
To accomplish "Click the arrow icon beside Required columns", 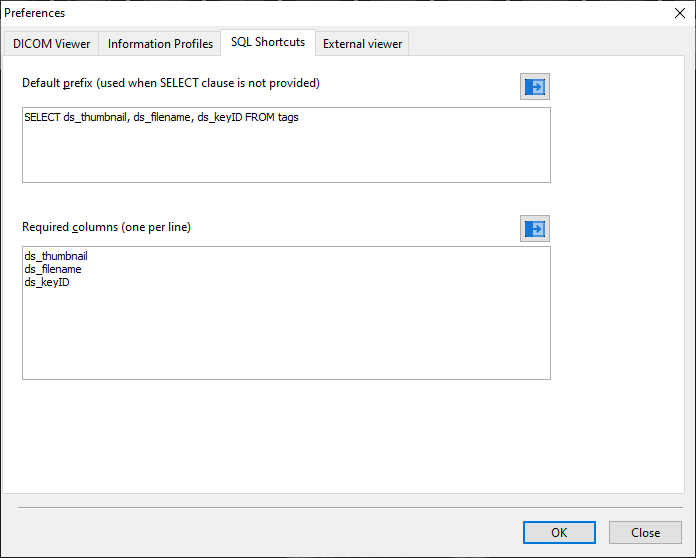I will [x=536, y=229].
